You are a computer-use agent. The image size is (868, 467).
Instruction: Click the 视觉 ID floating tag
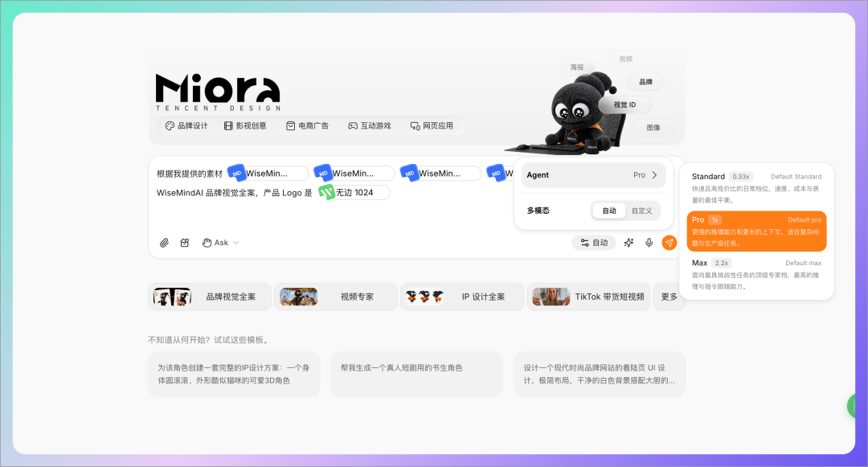pyautogui.click(x=625, y=104)
